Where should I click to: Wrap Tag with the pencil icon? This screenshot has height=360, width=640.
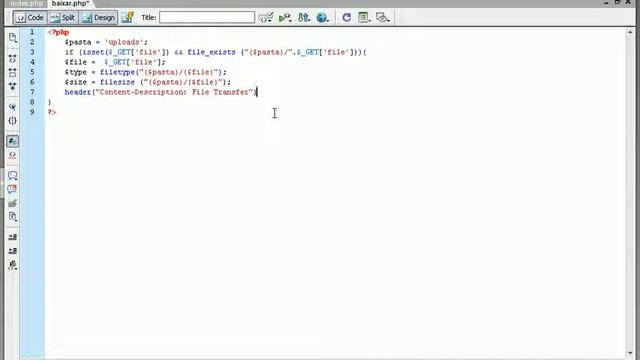pos(13,203)
